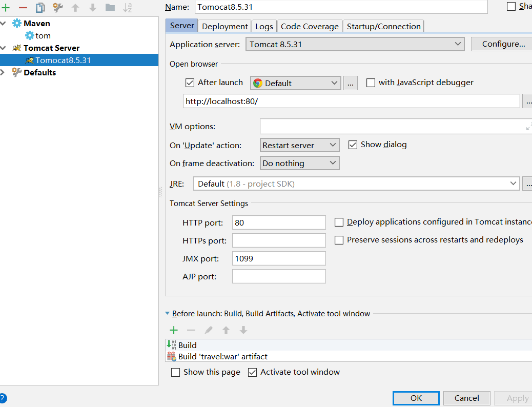Toggle Activate tool window checkbox
The image size is (532, 407).
(x=252, y=372)
